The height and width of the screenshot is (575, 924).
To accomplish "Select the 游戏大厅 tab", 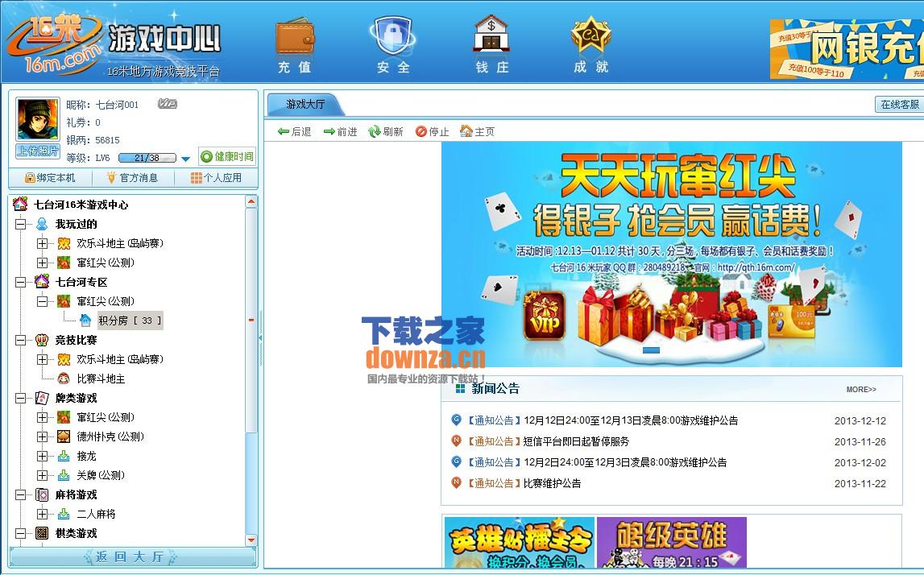I will (x=305, y=104).
